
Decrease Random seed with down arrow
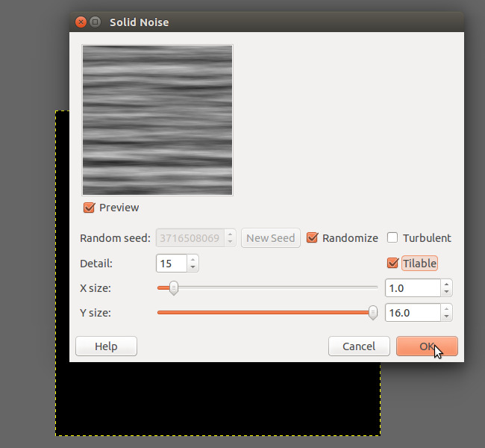[x=230, y=242]
